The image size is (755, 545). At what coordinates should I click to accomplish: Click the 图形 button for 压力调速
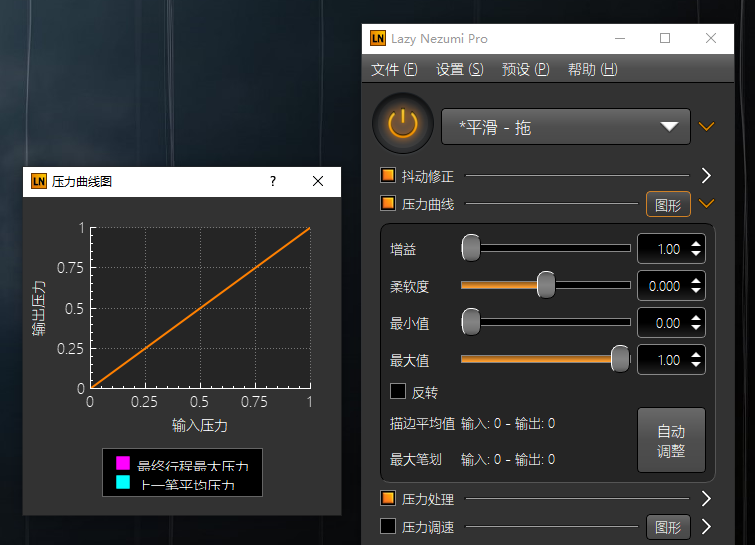[x=668, y=528]
